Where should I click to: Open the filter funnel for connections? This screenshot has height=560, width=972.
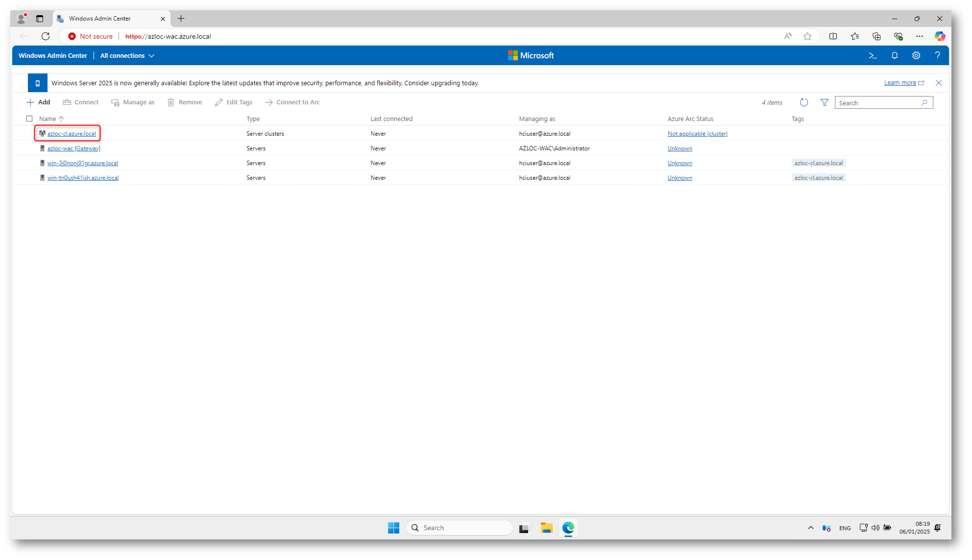pyautogui.click(x=825, y=102)
